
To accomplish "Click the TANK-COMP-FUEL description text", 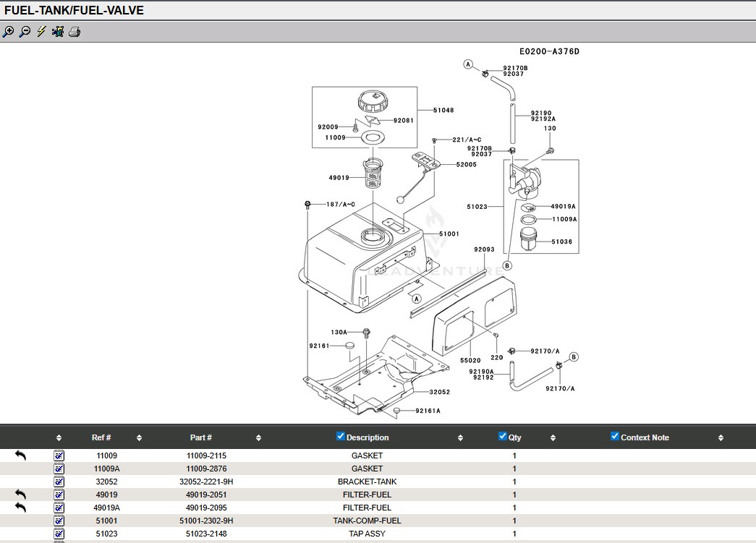I will click(x=367, y=521).
